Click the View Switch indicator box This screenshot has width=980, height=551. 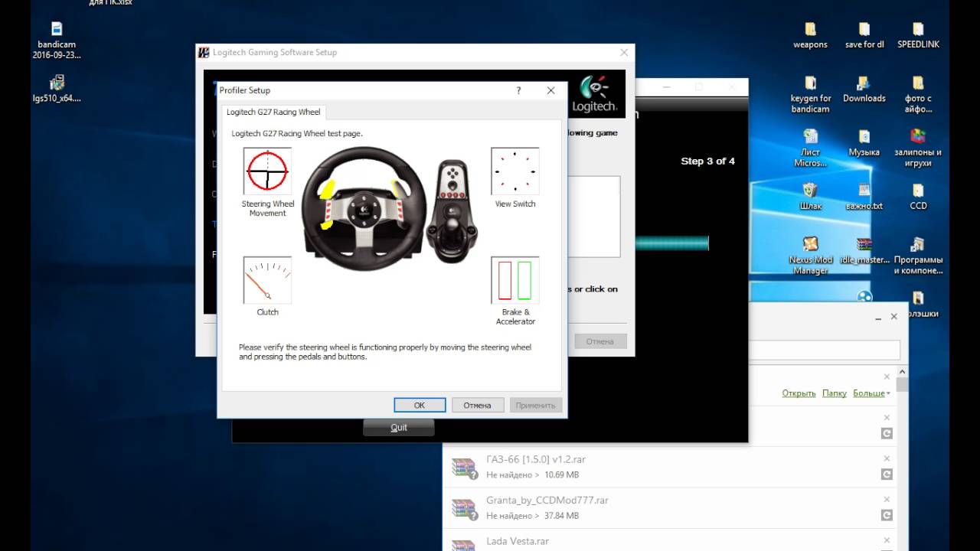514,171
